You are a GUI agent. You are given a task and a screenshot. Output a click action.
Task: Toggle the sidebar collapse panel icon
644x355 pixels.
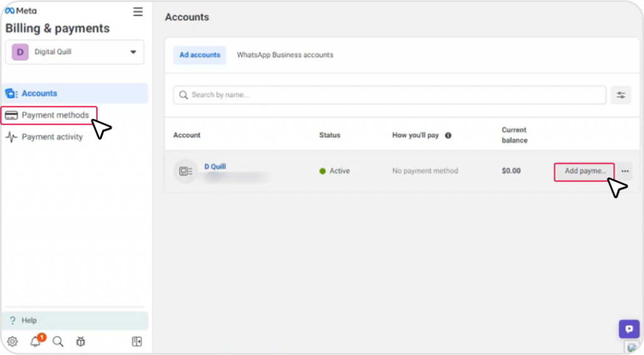pos(136,342)
